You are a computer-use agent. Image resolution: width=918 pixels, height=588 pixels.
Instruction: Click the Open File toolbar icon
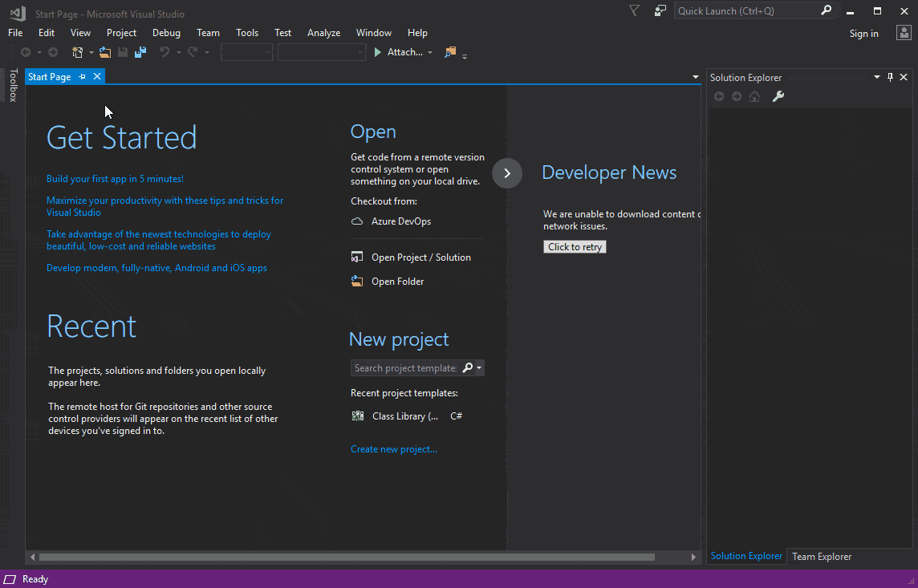tap(105, 52)
